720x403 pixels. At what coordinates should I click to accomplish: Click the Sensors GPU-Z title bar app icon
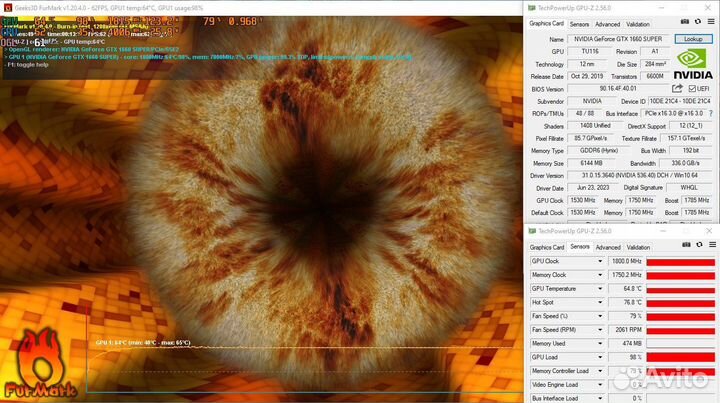click(x=533, y=231)
